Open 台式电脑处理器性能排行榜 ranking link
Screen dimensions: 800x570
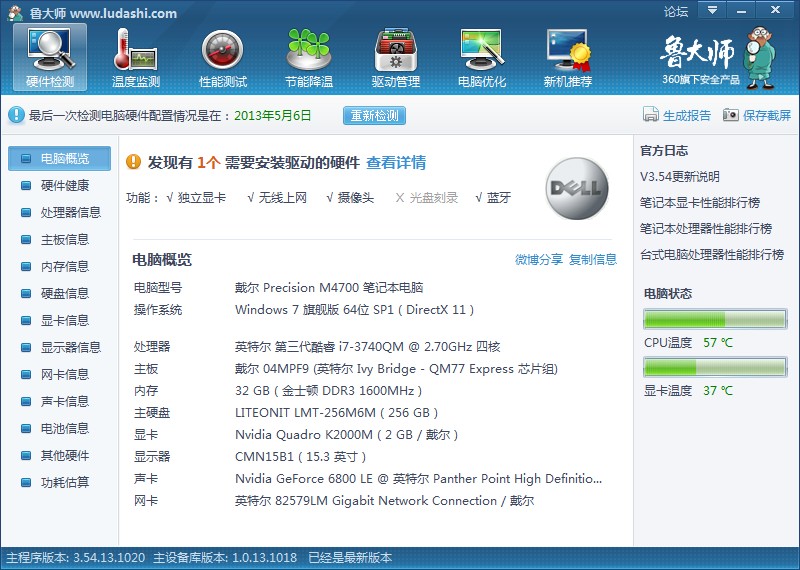(x=712, y=255)
